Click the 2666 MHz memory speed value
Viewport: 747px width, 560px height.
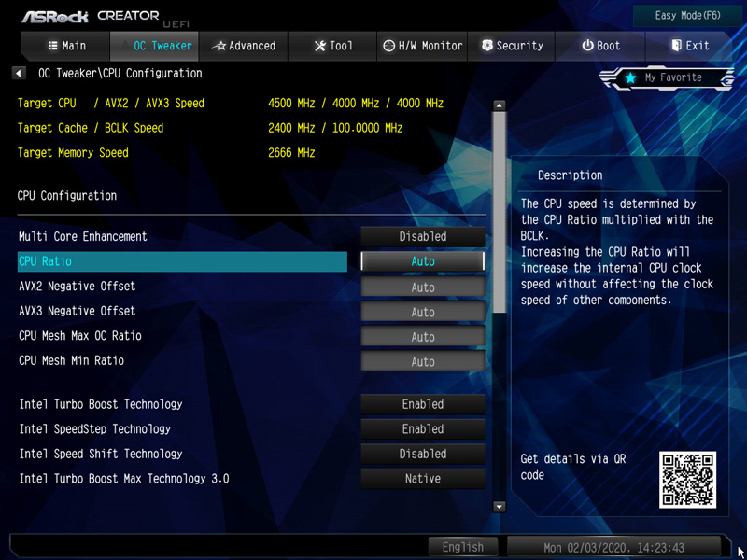291,153
